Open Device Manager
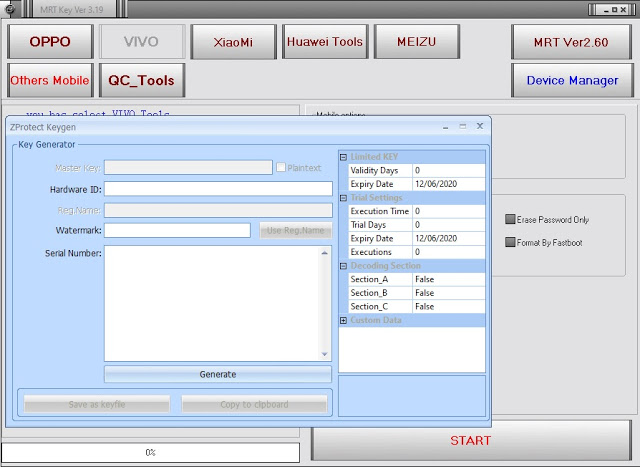Viewport: 640px width, 467px height. 572,80
